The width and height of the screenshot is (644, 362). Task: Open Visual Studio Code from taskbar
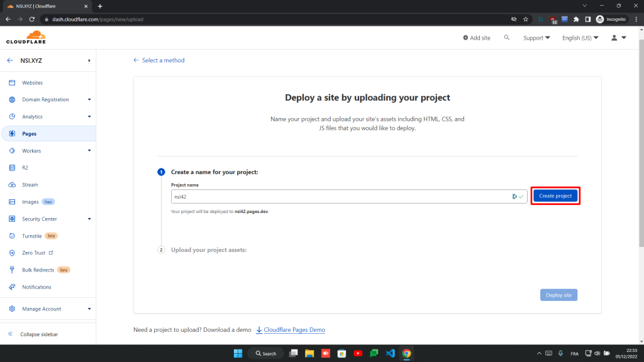390,353
